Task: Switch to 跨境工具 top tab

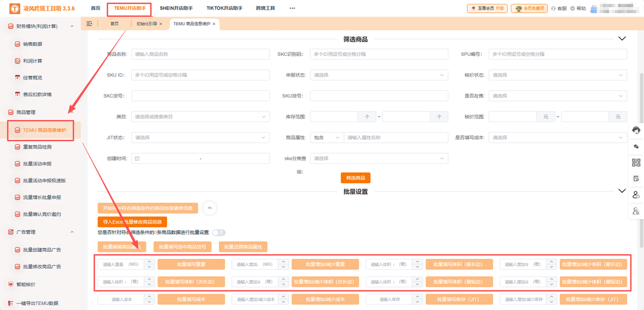Action: point(265,9)
